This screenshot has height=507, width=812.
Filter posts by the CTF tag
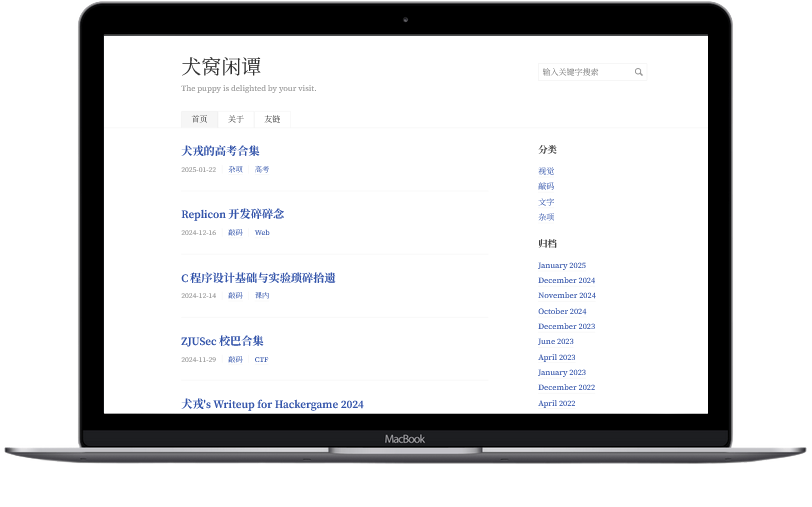coord(261,360)
